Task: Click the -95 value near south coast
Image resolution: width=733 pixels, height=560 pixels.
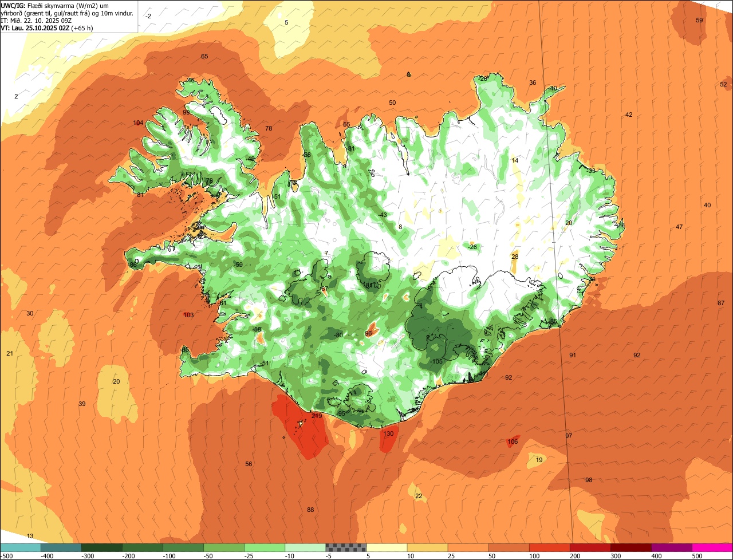Action: [341, 413]
